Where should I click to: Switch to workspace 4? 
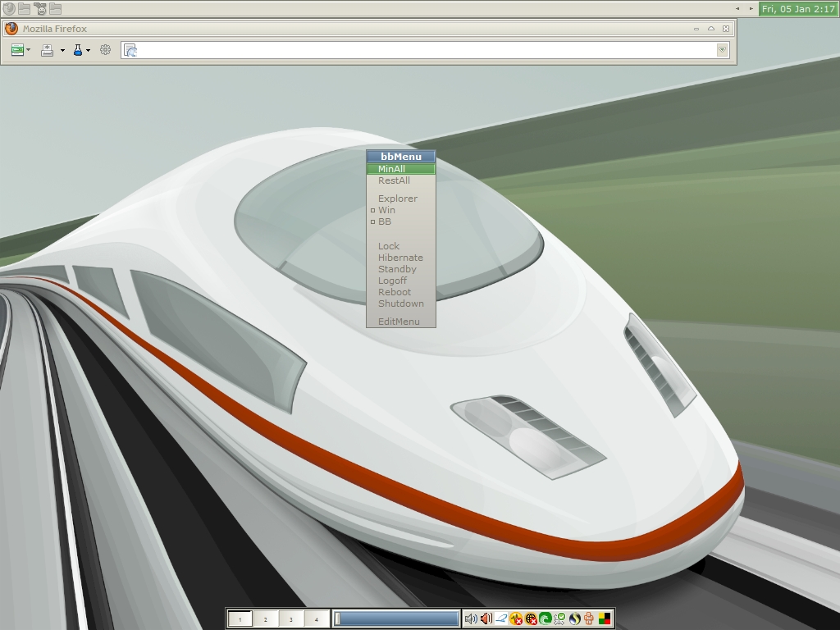(316, 619)
